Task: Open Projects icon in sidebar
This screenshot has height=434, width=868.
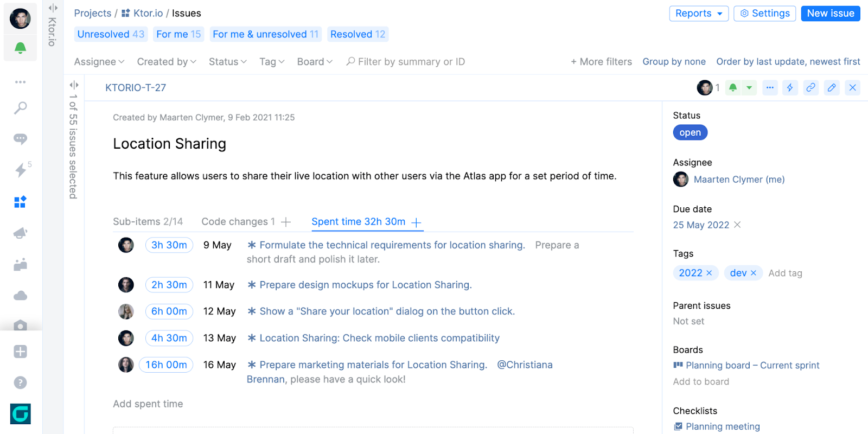Action: pos(20,202)
